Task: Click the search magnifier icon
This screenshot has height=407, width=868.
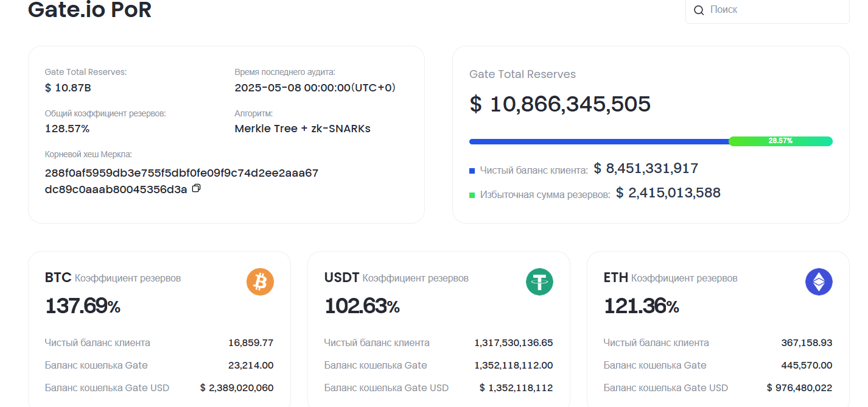Action: (x=699, y=10)
